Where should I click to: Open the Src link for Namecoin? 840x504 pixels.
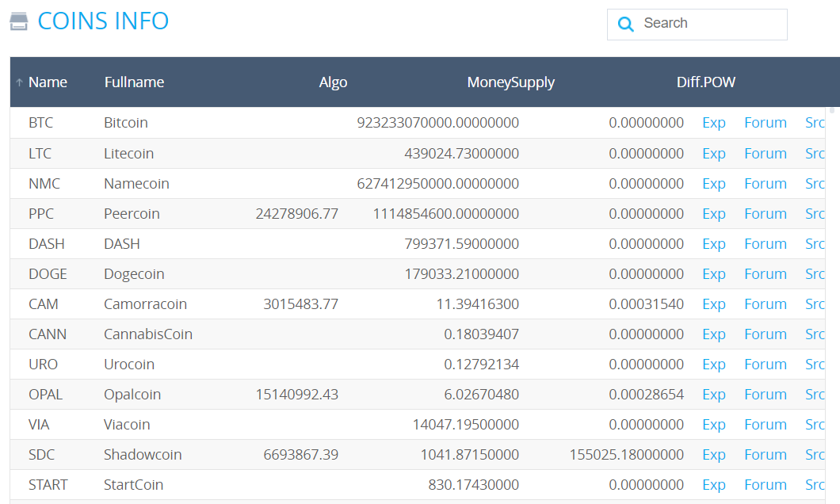click(x=815, y=184)
